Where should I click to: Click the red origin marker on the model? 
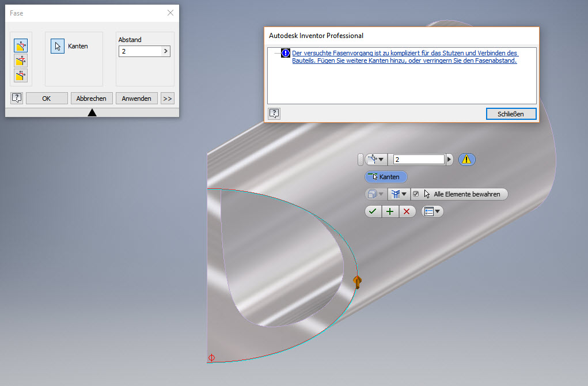(211, 358)
